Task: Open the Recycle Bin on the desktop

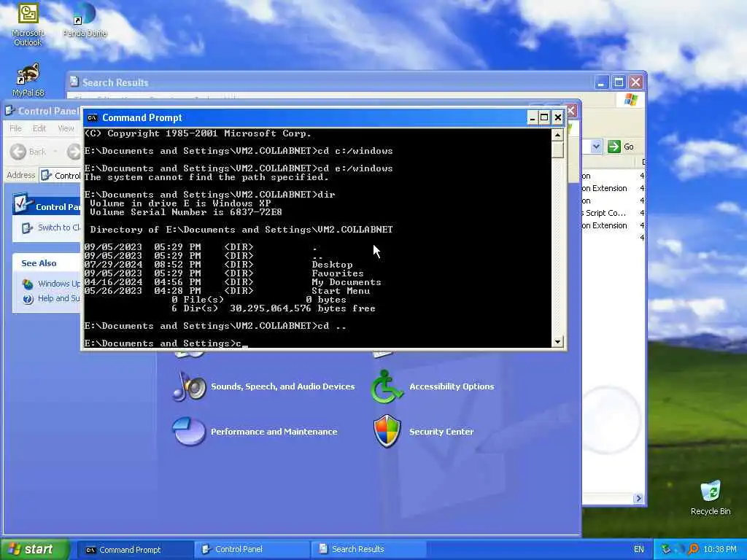Action: (x=711, y=498)
